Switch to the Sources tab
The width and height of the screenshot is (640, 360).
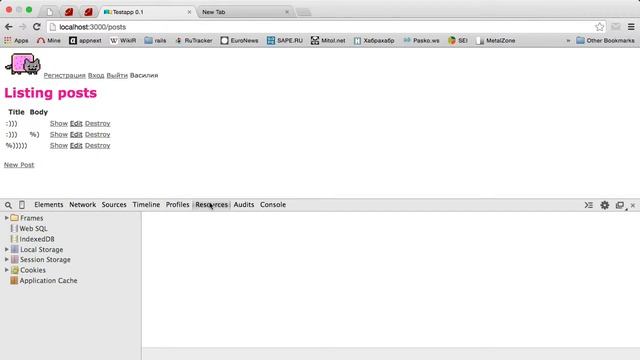click(x=114, y=204)
